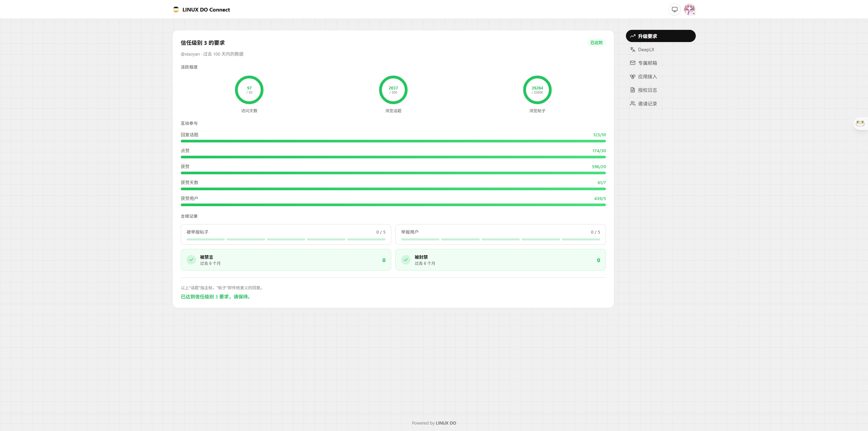Open the user avatar menu
The image size is (868, 431).
point(689,9)
